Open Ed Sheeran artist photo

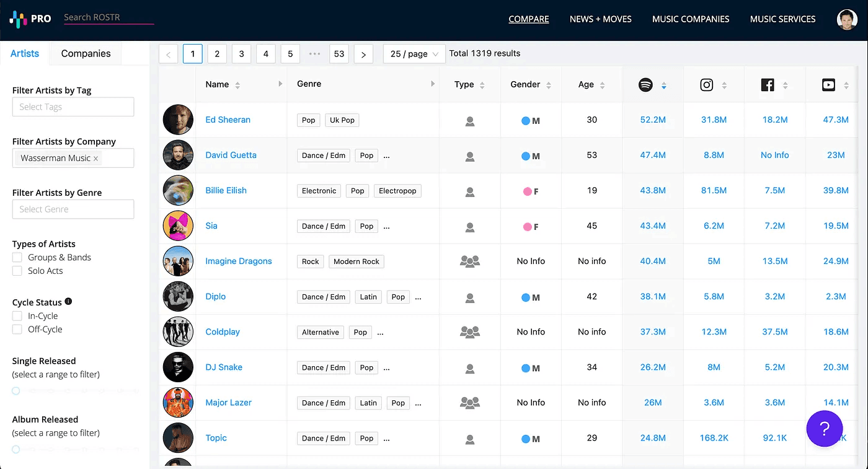(x=178, y=120)
